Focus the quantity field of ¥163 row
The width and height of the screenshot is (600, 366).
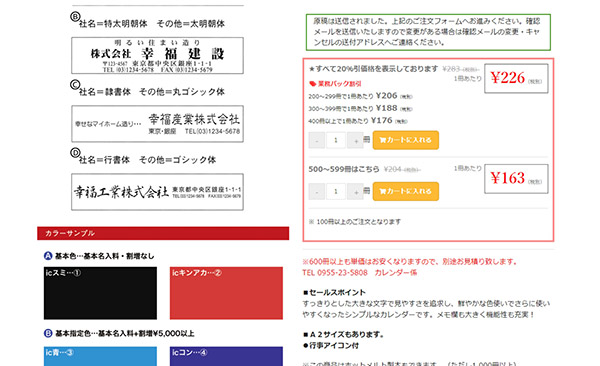(x=336, y=191)
